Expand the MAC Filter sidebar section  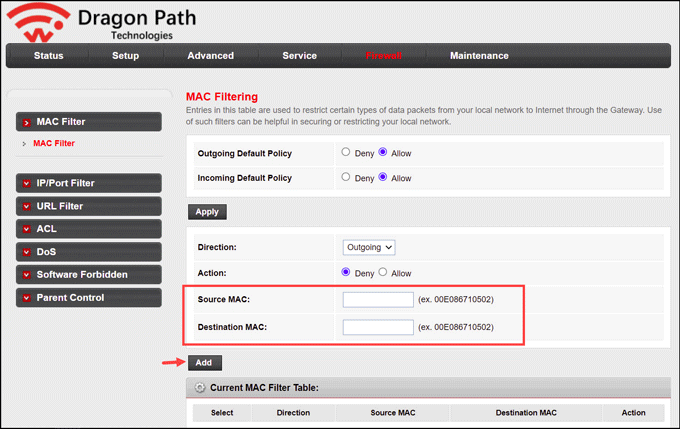click(89, 122)
